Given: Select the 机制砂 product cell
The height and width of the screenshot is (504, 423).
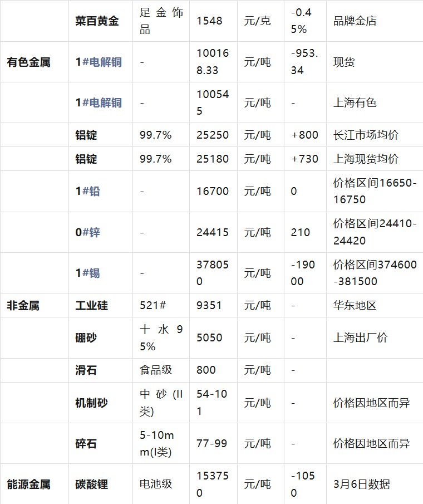Looking at the screenshot, I should (x=92, y=403).
